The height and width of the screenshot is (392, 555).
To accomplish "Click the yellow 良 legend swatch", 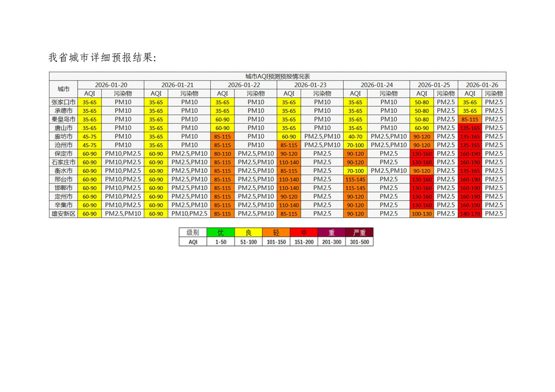I will [248, 232].
